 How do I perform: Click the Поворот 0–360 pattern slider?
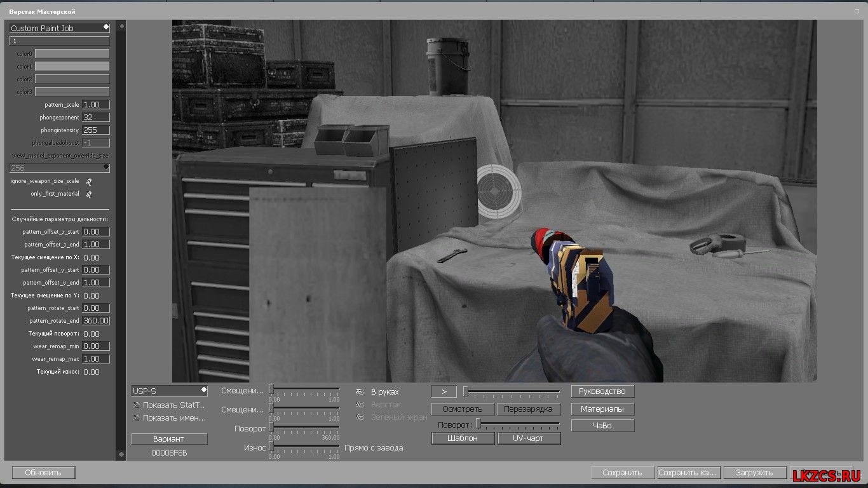click(304, 428)
